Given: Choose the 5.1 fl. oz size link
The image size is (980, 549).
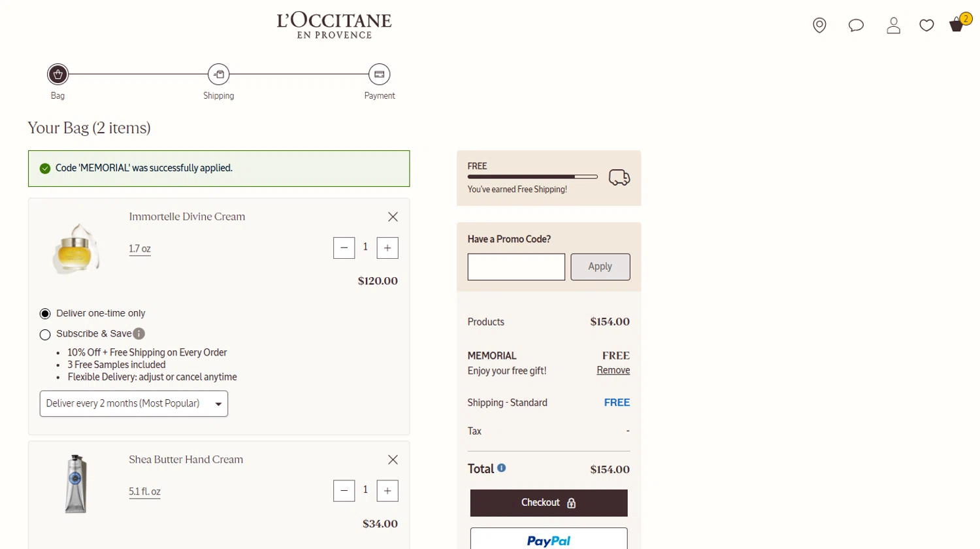Looking at the screenshot, I should (x=144, y=492).
